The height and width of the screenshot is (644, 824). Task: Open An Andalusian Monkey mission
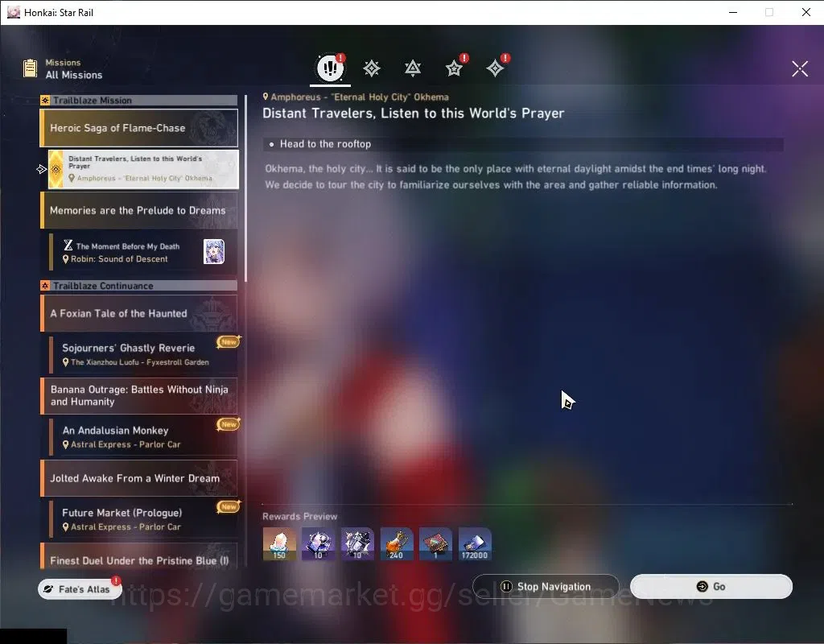[x=143, y=437]
